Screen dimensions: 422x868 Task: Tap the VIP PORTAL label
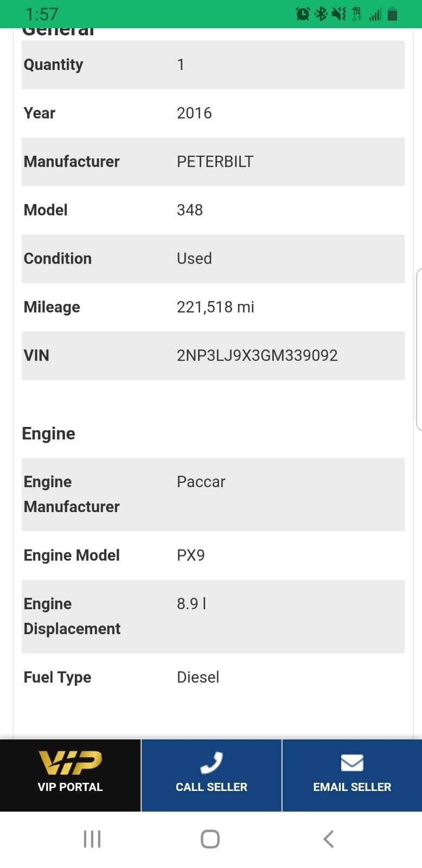[70, 787]
